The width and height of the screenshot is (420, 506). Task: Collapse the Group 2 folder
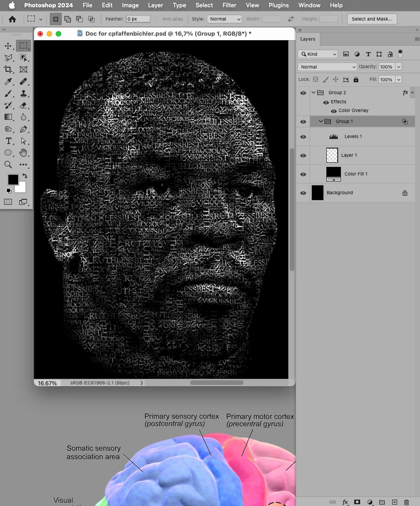(313, 93)
